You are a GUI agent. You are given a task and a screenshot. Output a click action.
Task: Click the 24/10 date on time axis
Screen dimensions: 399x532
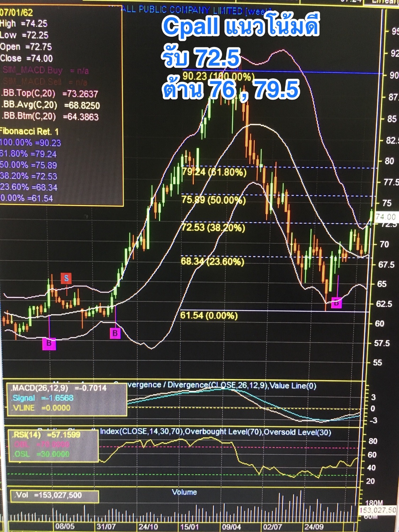[148, 526]
